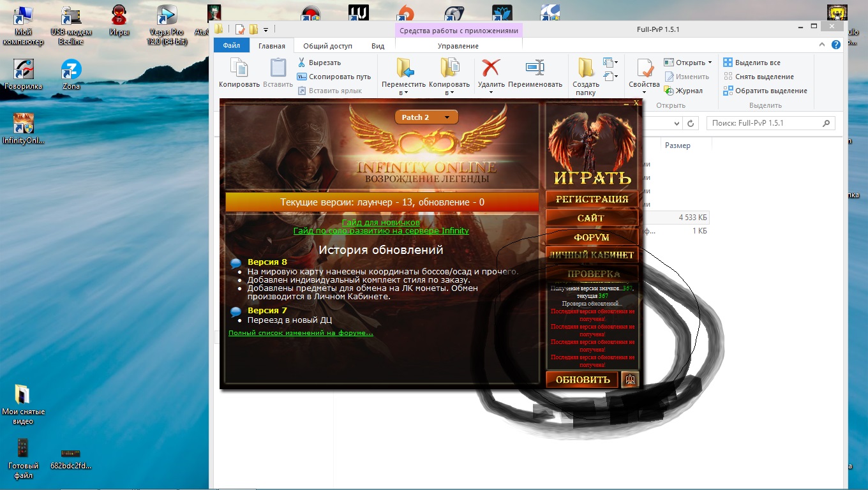Click Вставить ярлык in ribbon
The height and width of the screenshot is (490, 868).
pos(329,91)
